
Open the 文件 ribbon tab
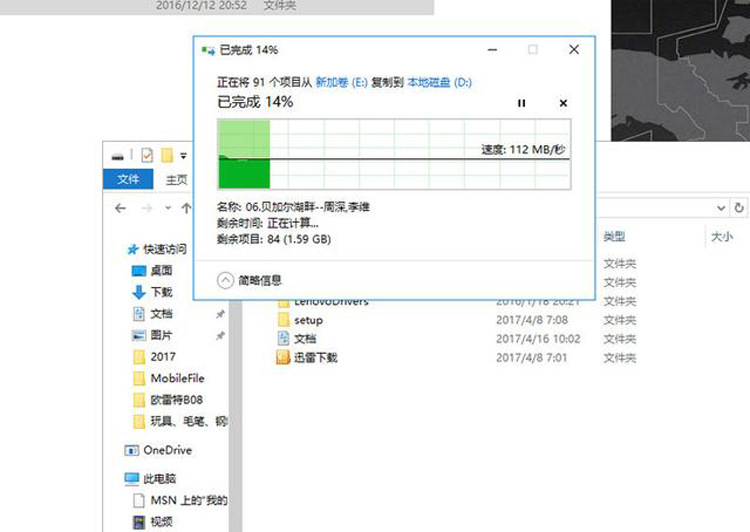coord(128,180)
